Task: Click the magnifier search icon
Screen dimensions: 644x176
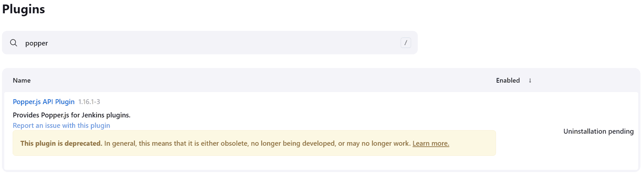Action: pyautogui.click(x=14, y=43)
